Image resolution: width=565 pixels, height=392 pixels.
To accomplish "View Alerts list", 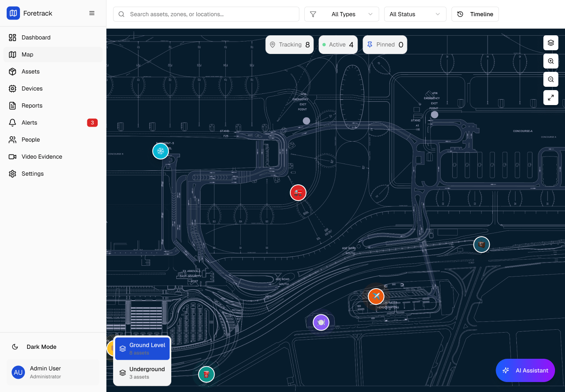I will pos(53,122).
